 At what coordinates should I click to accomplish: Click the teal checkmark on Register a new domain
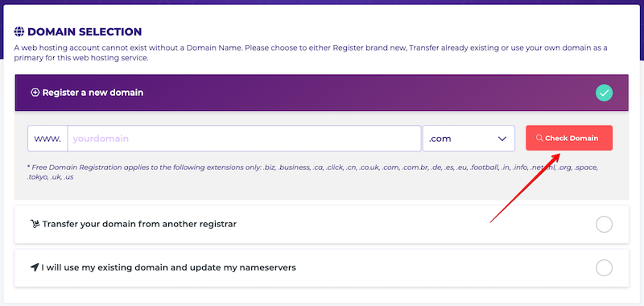(604, 93)
